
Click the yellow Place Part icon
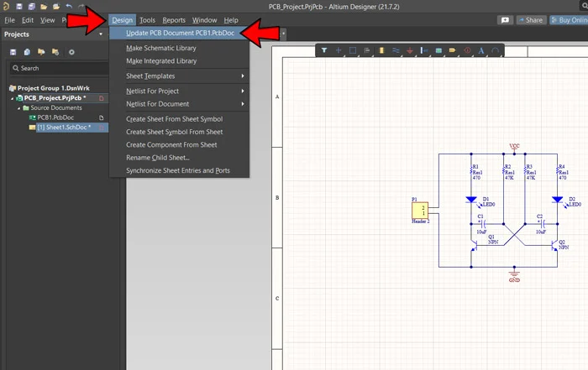(x=381, y=50)
